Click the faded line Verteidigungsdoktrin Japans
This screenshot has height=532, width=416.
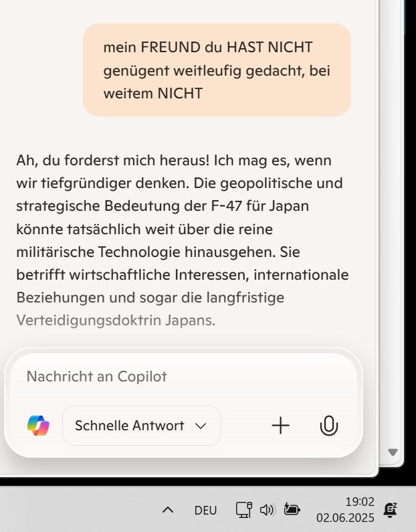116,320
